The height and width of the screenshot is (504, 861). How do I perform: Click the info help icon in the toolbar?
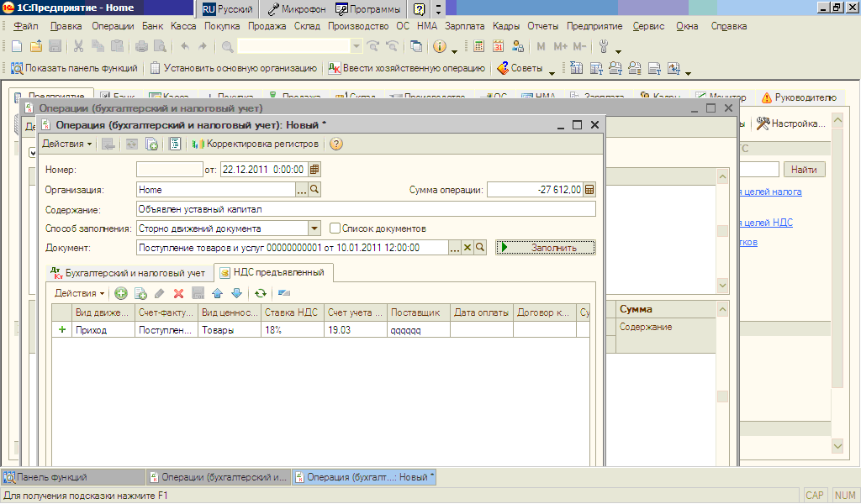click(439, 46)
